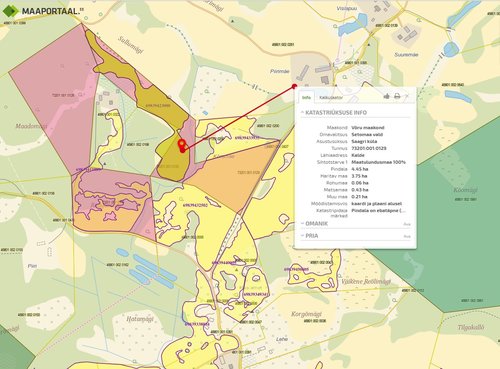500x369 pixels.
Task: Switch to the Info tab
Action: 306,97
